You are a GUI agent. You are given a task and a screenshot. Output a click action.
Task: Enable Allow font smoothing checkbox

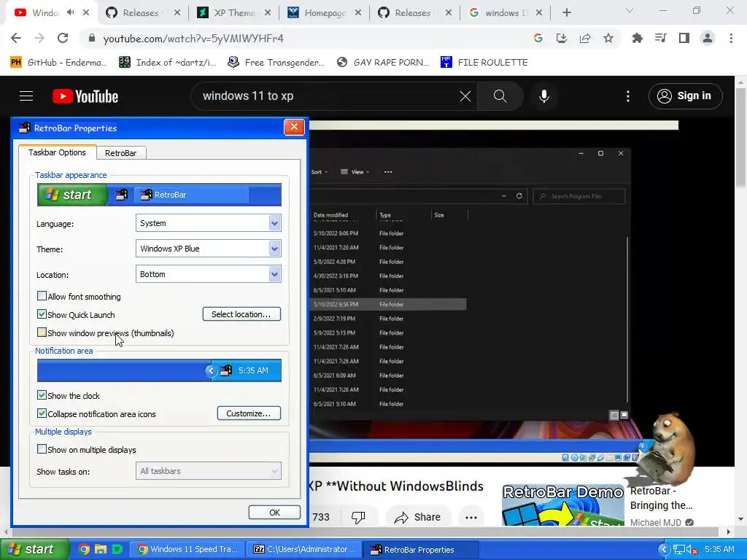42,296
